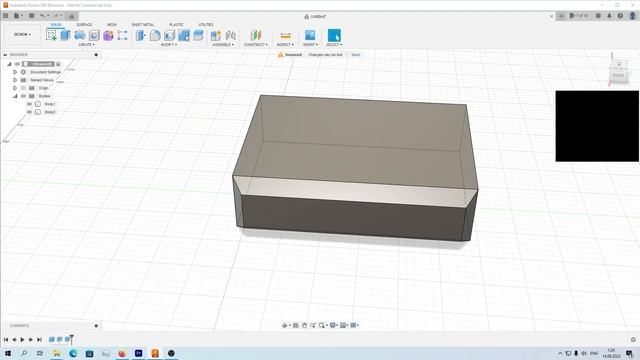Viewport: 640px width, 360px height.
Task: Open the help question mark icon
Action: coord(620,16)
